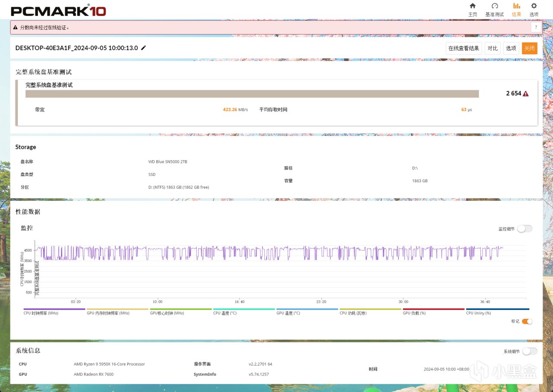This screenshot has height=392, width=553.
Task: Click the path value D:\
Action: (415, 168)
